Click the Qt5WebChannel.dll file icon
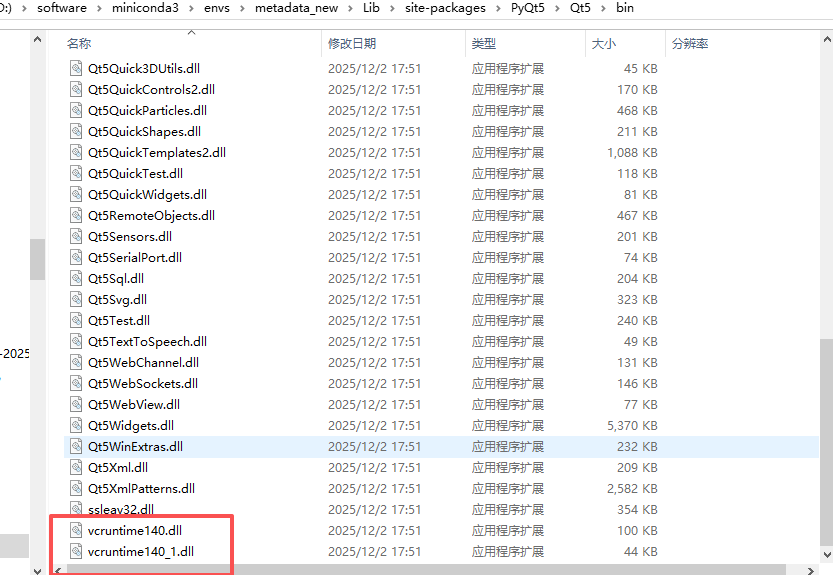This screenshot has width=833, height=575. pos(76,362)
